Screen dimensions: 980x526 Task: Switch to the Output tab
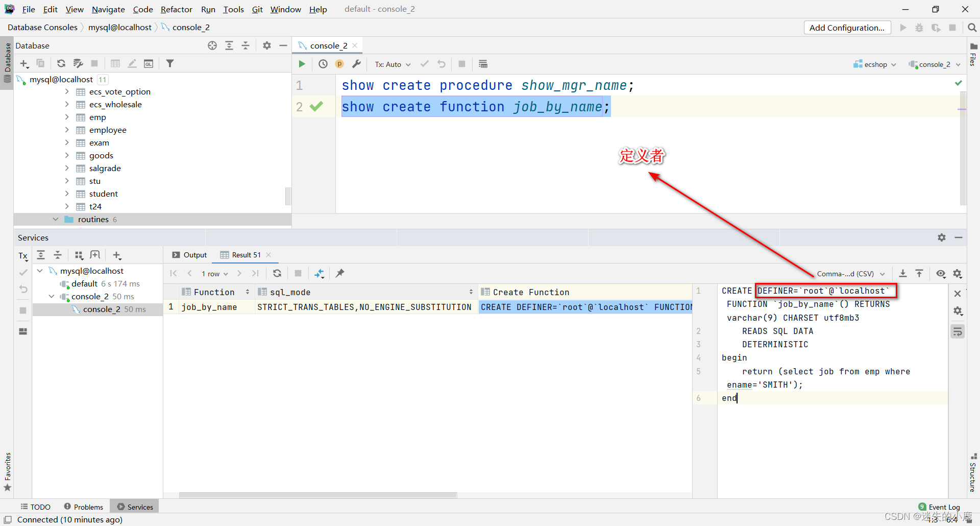coord(189,255)
